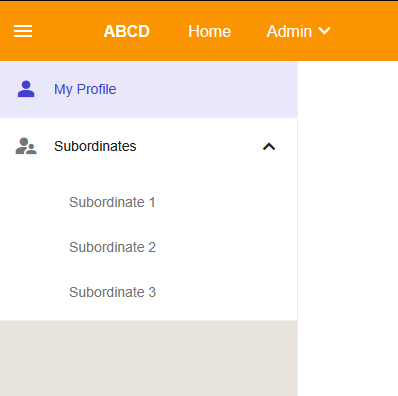Open the hamburger navigation menu
The image size is (398, 396).
(x=23, y=31)
